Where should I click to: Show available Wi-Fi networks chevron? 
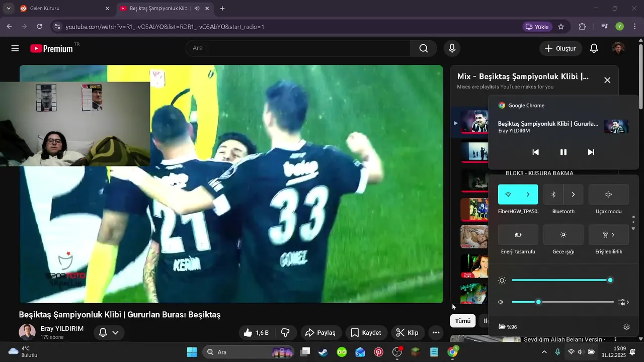528,195
